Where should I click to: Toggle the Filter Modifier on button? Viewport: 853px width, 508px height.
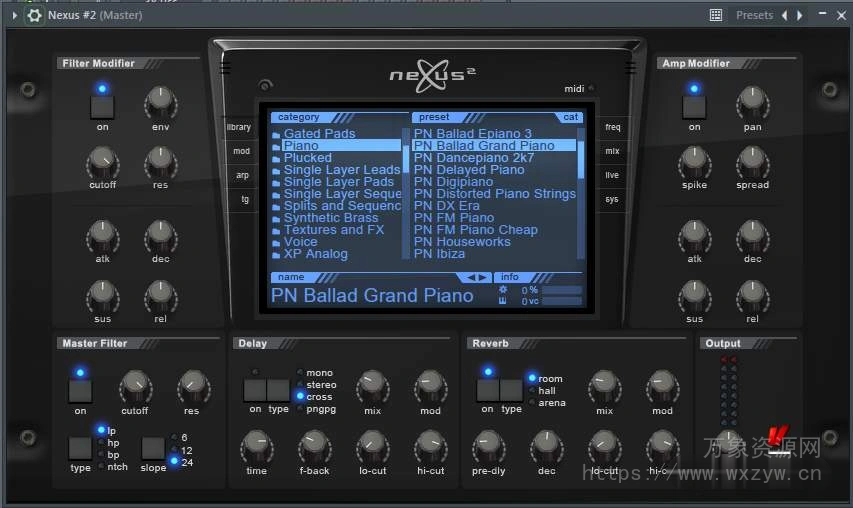(102, 107)
